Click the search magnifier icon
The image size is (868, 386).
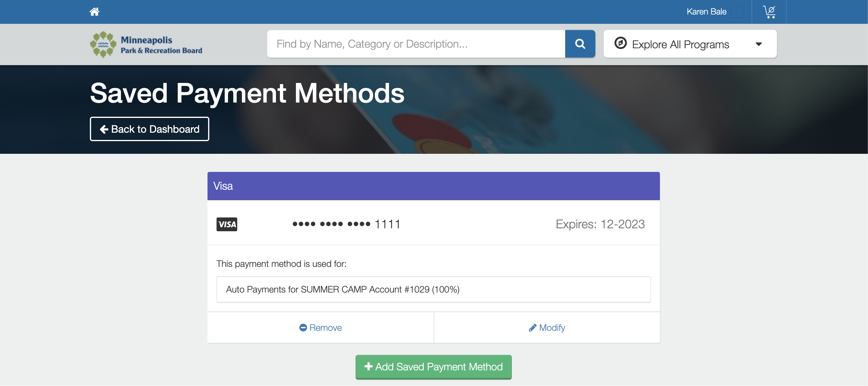tap(580, 44)
